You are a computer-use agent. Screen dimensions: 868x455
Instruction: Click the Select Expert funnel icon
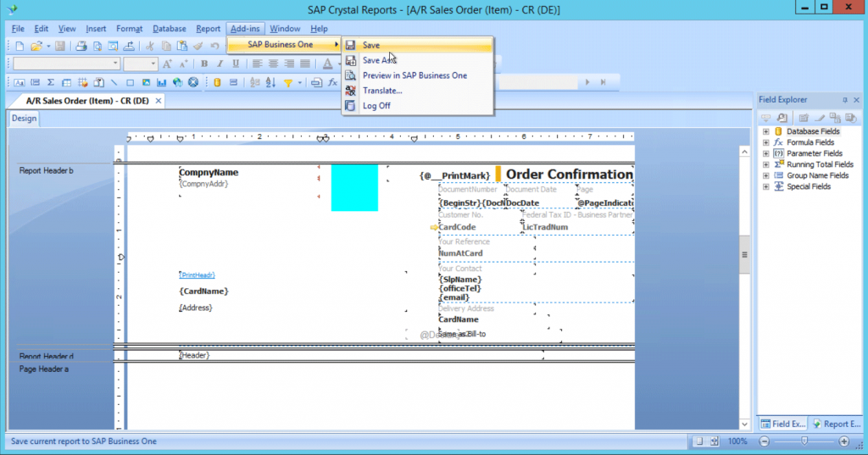288,82
